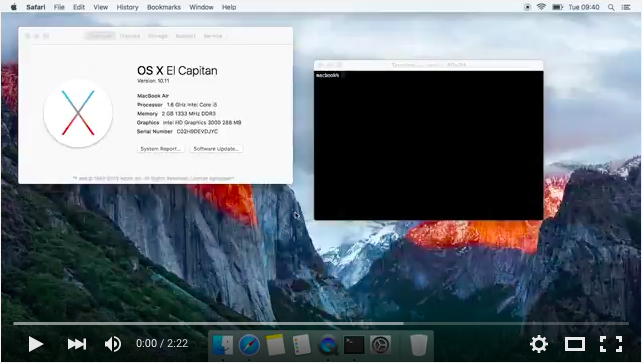This screenshot has height=363, width=642.
Task: Open System Preferences in the Dock
Action: coord(380,345)
